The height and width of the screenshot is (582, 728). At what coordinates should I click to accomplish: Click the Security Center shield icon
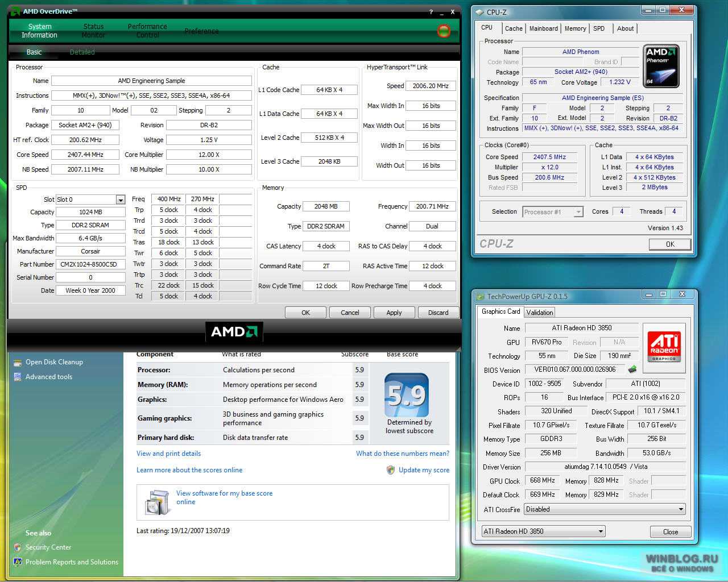click(x=17, y=547)
